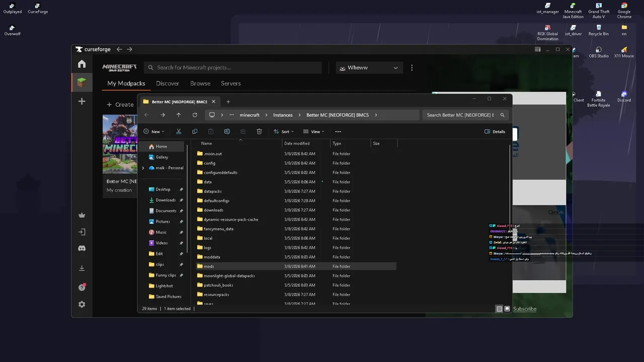Open Overwolf desktop shortcut
The image size is (644, 362).
click(12, 30)
